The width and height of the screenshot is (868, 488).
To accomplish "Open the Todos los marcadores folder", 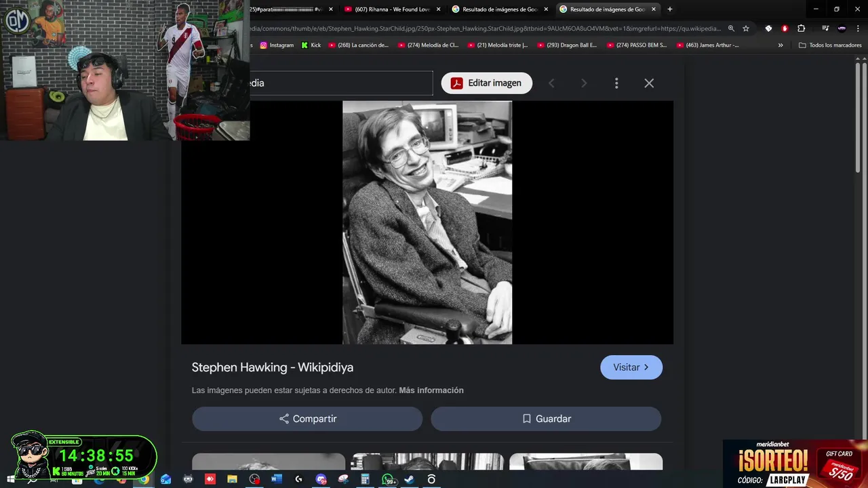I will pos(830,45).
